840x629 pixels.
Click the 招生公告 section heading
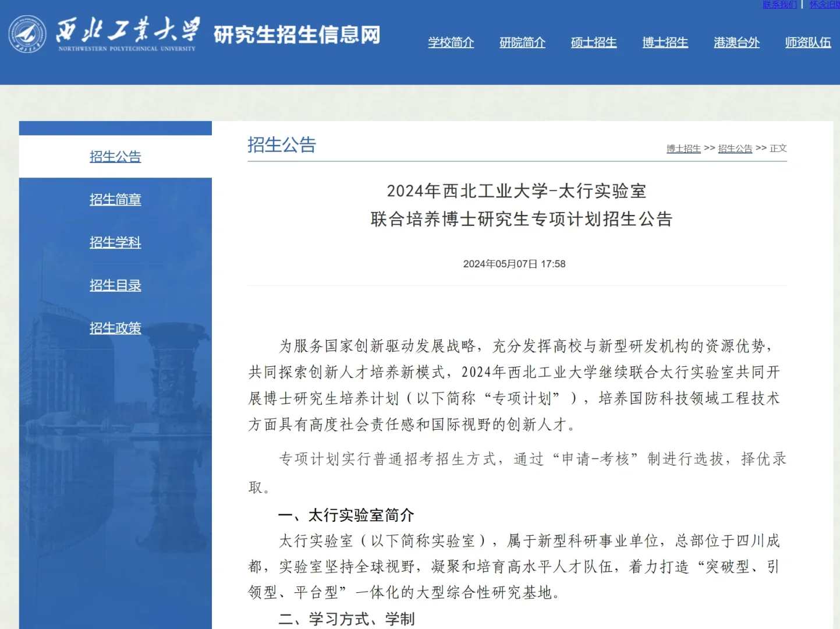click(282, 144)
